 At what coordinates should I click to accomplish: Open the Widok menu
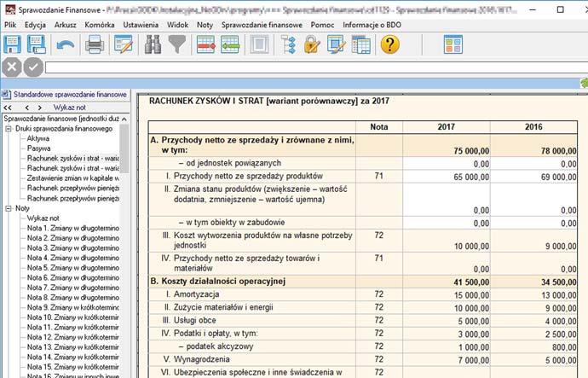pyautogui.click(x=177, y=25)
